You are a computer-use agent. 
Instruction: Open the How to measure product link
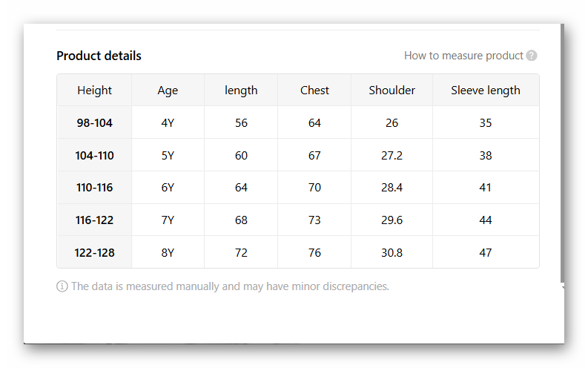pyautogui.click(x=463, y=56)
